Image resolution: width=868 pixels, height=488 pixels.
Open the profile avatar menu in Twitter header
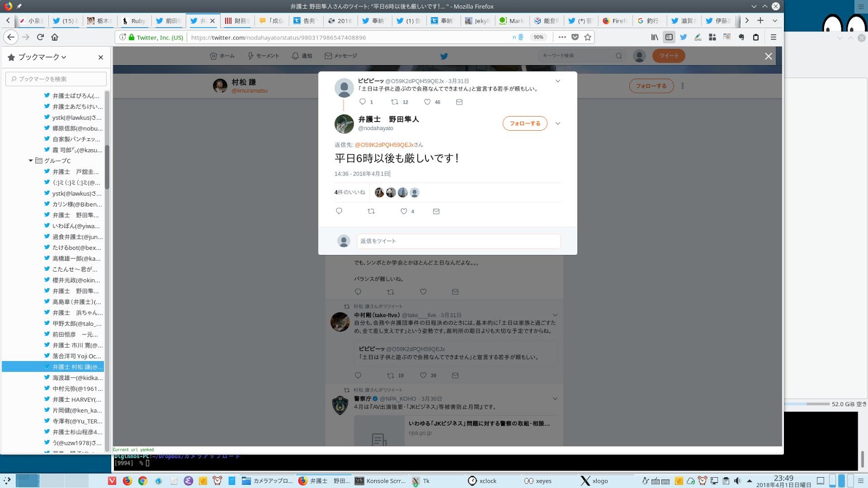(x=640, y=56)
